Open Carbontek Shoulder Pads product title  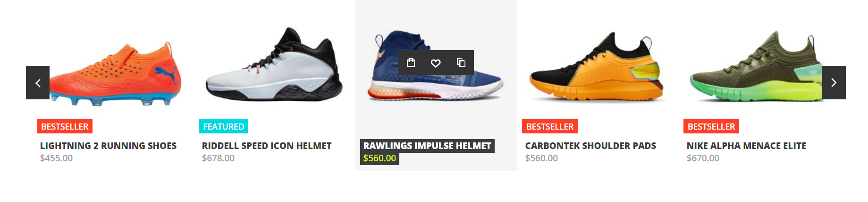click(590, 146)
